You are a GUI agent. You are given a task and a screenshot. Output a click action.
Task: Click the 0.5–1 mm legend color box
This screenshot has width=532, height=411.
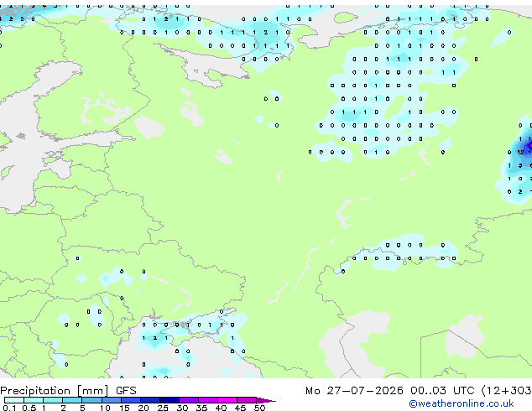coord(34,400)
